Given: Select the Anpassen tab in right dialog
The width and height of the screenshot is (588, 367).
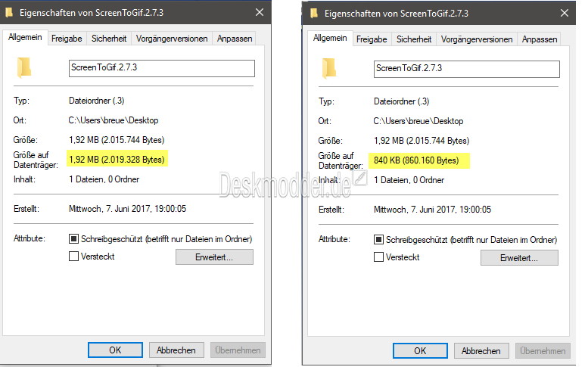Looking at the screenshot, I should [540, 39].
